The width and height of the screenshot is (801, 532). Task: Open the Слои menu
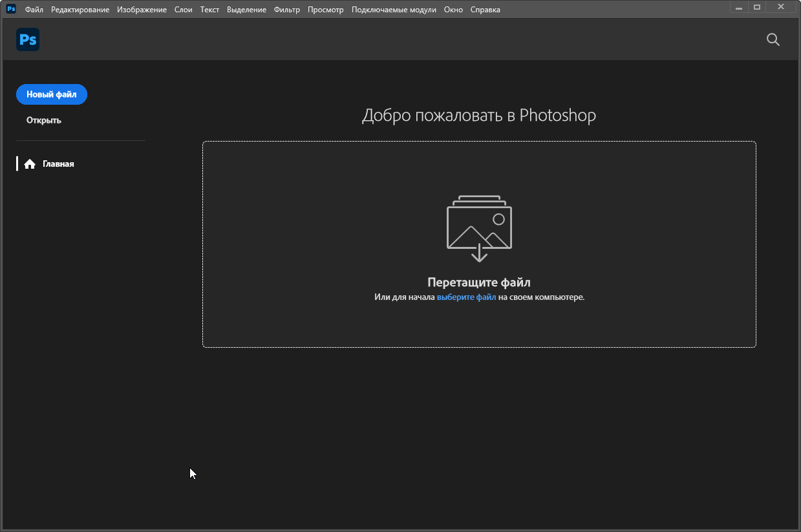pos(184,10)
